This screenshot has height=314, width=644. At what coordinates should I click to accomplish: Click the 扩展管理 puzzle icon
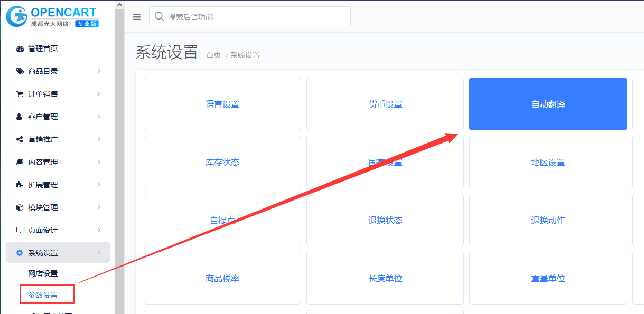(20, 185)
